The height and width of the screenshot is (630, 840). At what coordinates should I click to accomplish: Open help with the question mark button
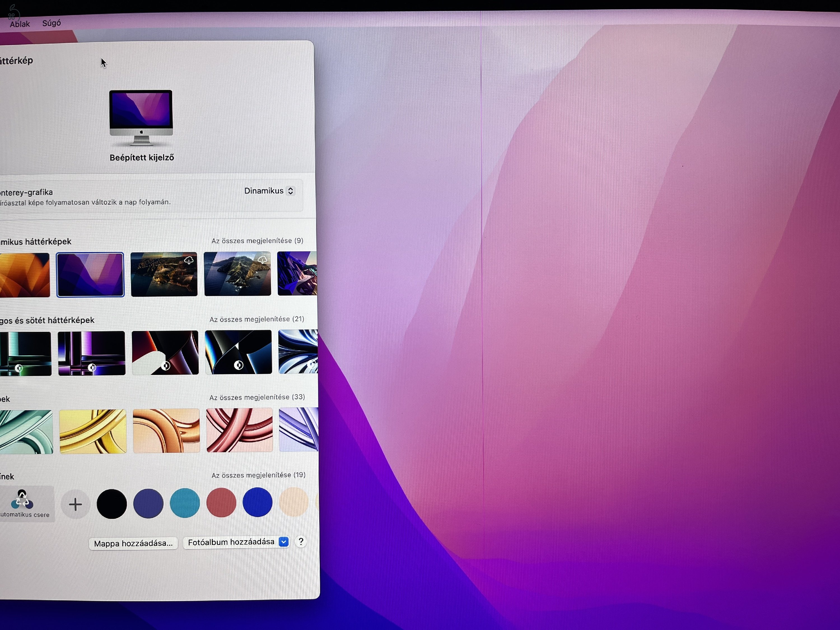click(301, 542)
